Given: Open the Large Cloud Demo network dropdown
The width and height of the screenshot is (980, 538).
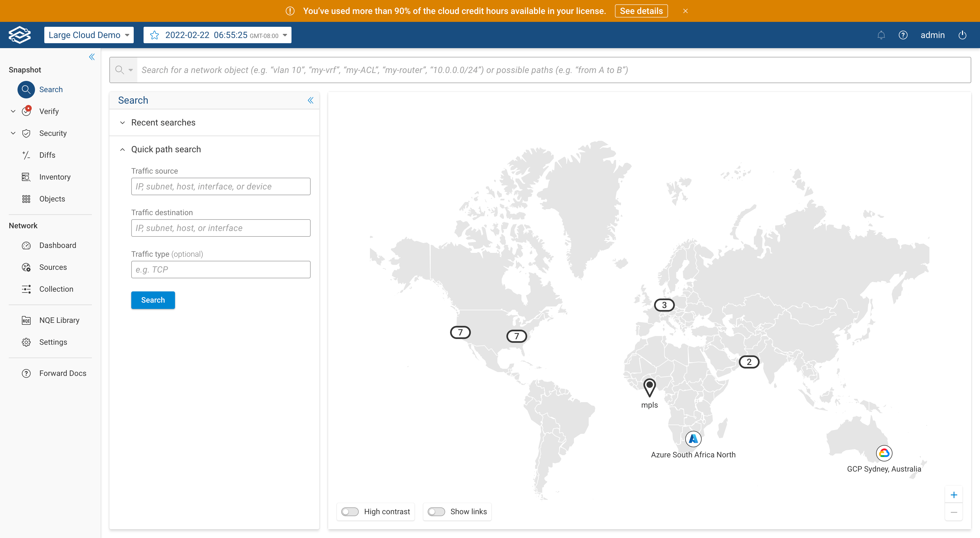Looking at the screenshot, I should click(x=89, y=35).
